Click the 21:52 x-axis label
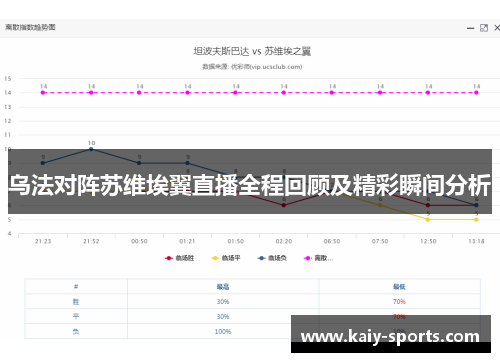Viewport: 500px width, 362px height. point(91,241)
